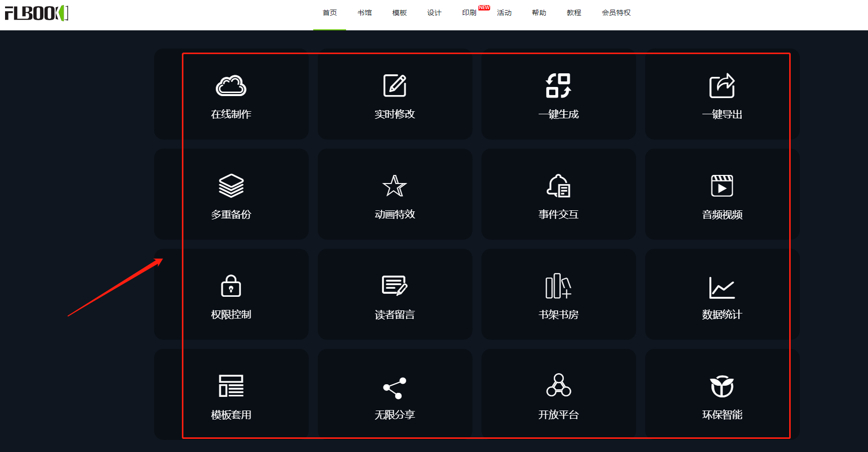The image size is (868, 452).
Task: Click the 读者留言 label text
Action: [x=395, y=314]
